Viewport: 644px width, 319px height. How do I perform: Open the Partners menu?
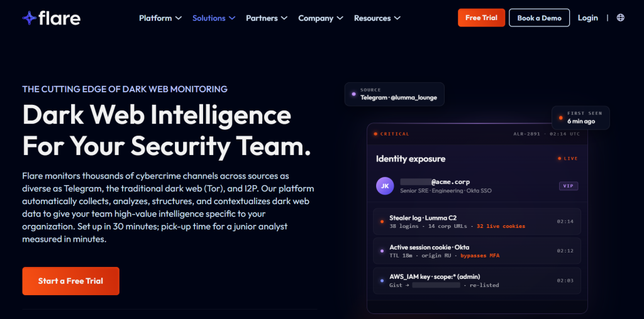267,18
